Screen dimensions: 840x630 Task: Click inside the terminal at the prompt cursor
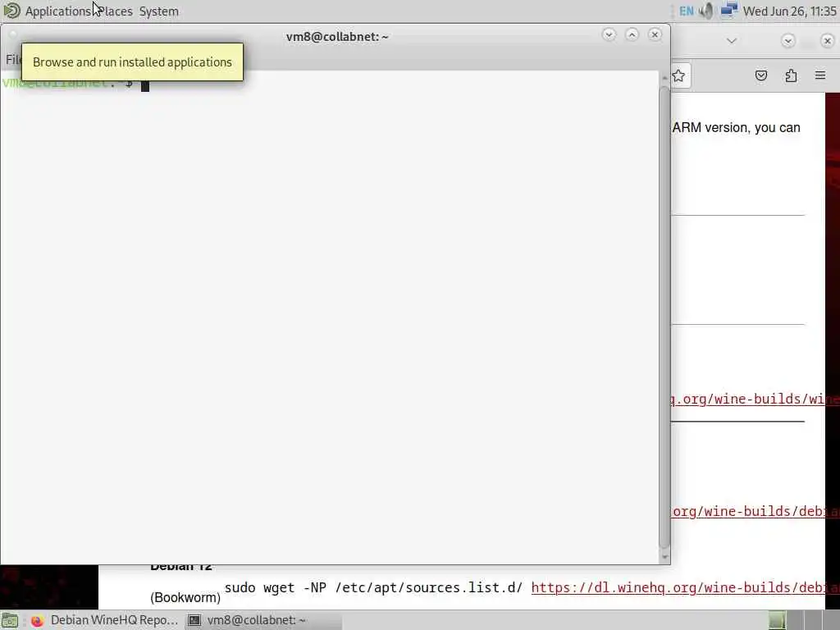pos(145,84)
